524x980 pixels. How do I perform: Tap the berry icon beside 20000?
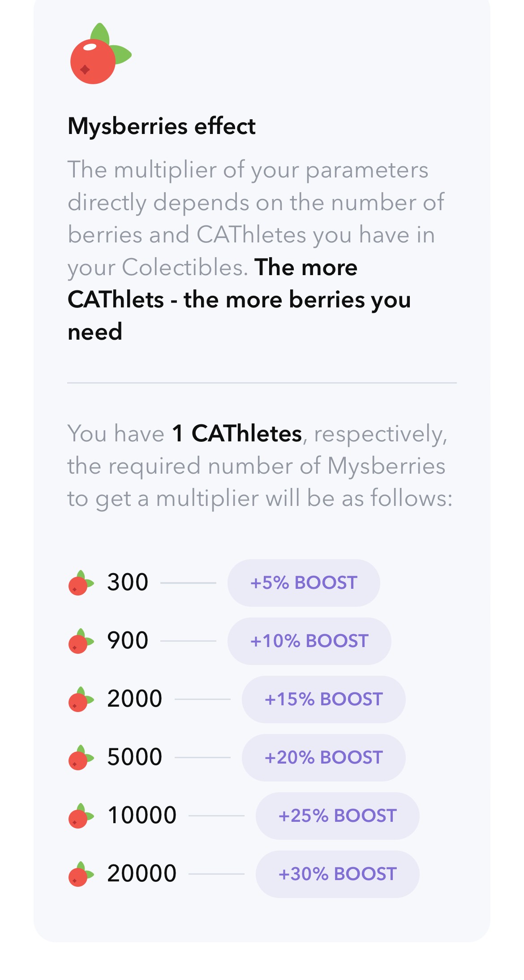click(x=81, y=874)
